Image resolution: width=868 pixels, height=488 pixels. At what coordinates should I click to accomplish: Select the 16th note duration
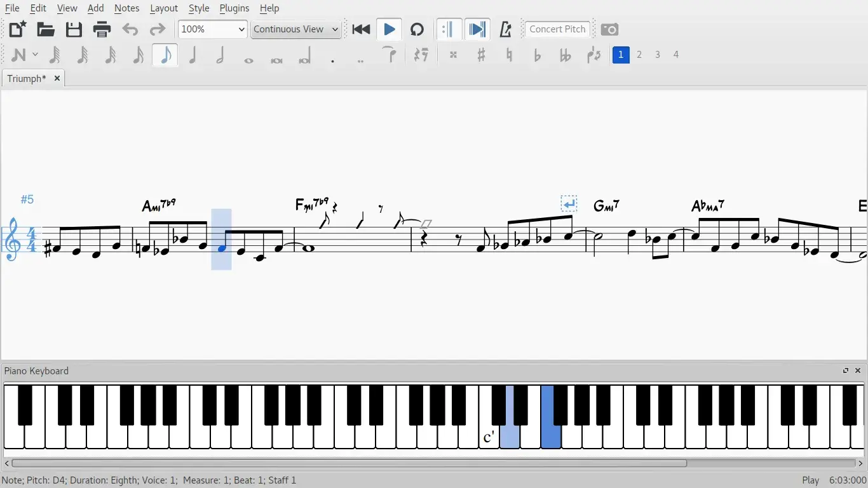coord(137,55)
